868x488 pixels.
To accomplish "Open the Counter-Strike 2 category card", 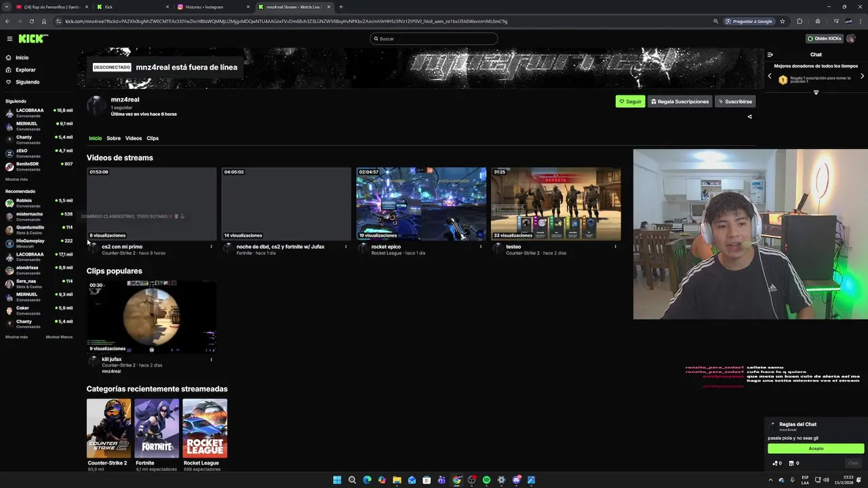I will 109,428.
